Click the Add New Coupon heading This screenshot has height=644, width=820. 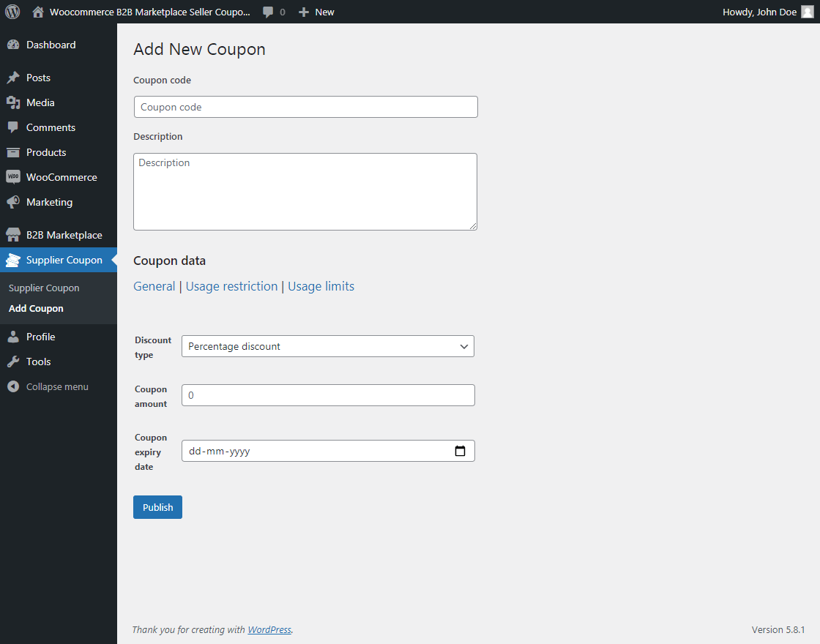coord(199,49)
